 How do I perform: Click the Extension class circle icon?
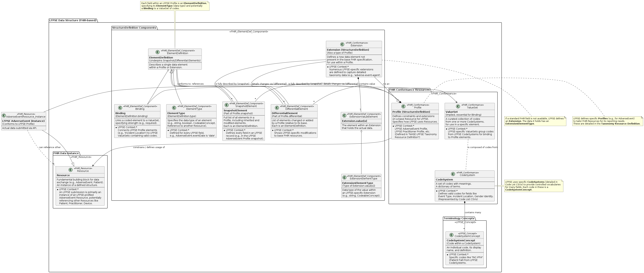click(342, 44)
